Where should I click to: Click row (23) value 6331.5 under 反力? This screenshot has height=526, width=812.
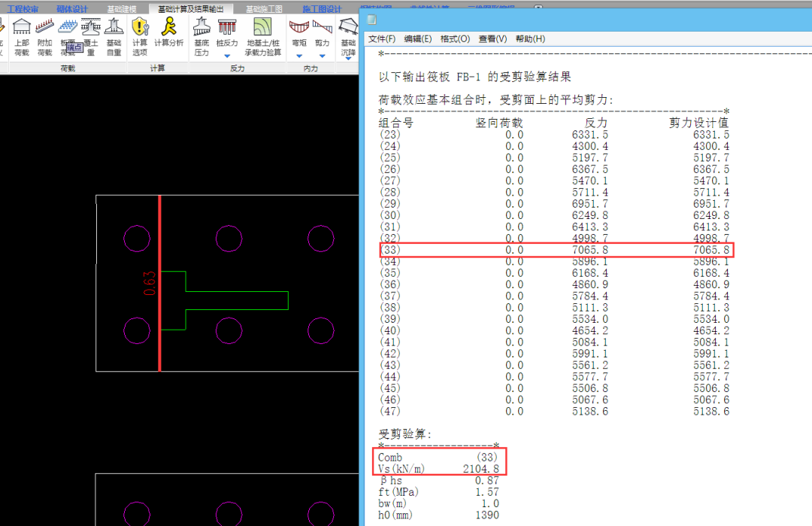pos(590,135)
